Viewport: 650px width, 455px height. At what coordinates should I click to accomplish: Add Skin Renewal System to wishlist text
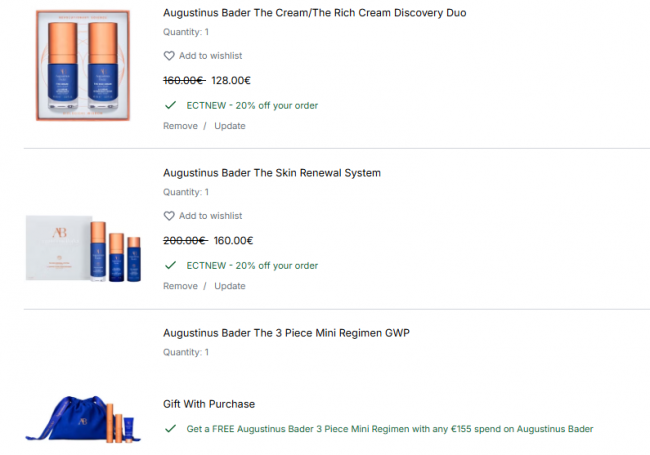(211, 216)
